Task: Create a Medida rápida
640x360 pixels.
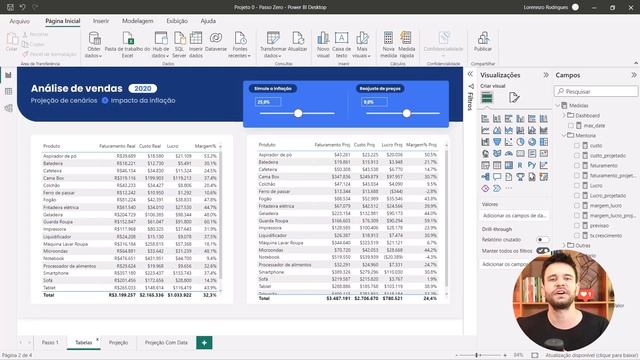Action: (x=407, y=44)
